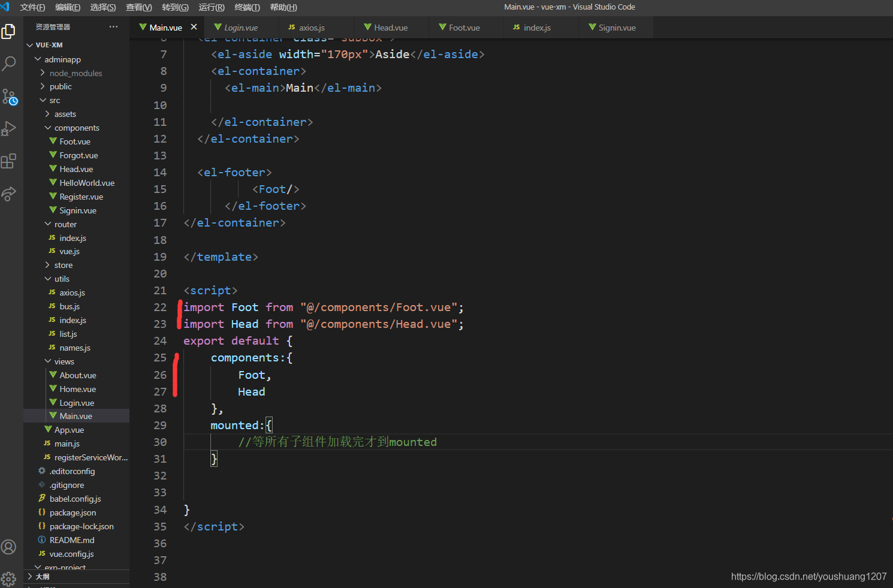Collapse the utils folder
Viewport: 893px width, 588px height.
76,279
